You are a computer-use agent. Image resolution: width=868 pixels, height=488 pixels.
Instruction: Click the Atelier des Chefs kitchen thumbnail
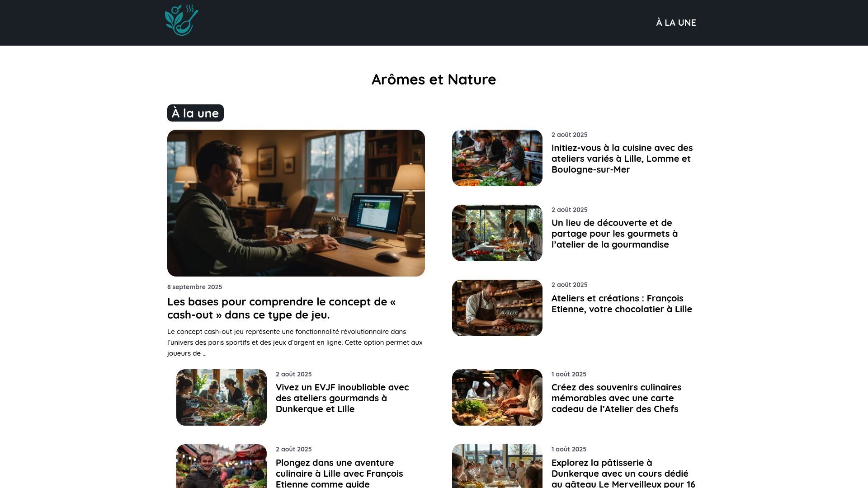(x=497, y=397)
